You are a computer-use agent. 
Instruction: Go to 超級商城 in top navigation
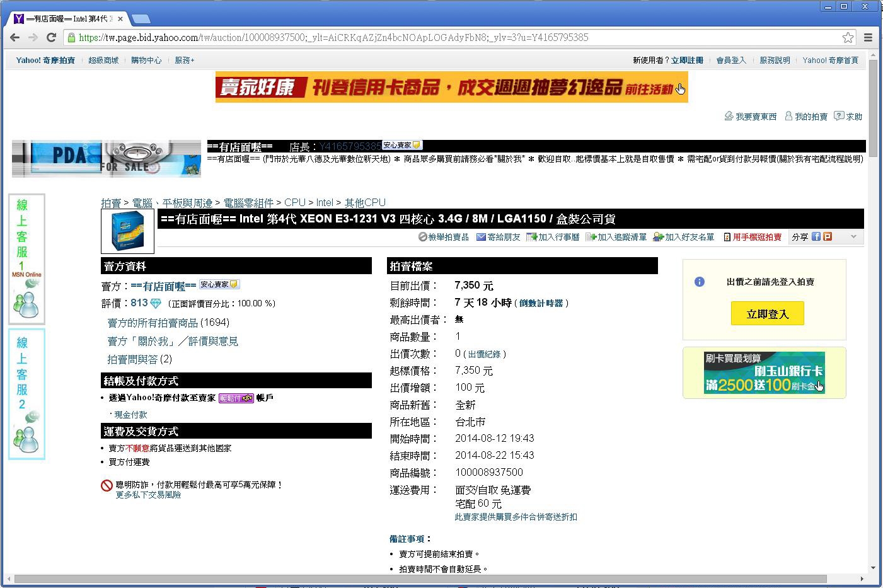[x=103, y=61]
